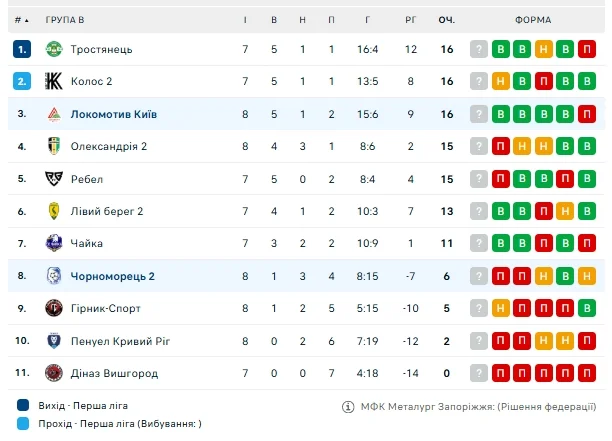Viewport: 612px width, 441px height.
Task: Click the Колос 2 team crest
Action: 54,81
